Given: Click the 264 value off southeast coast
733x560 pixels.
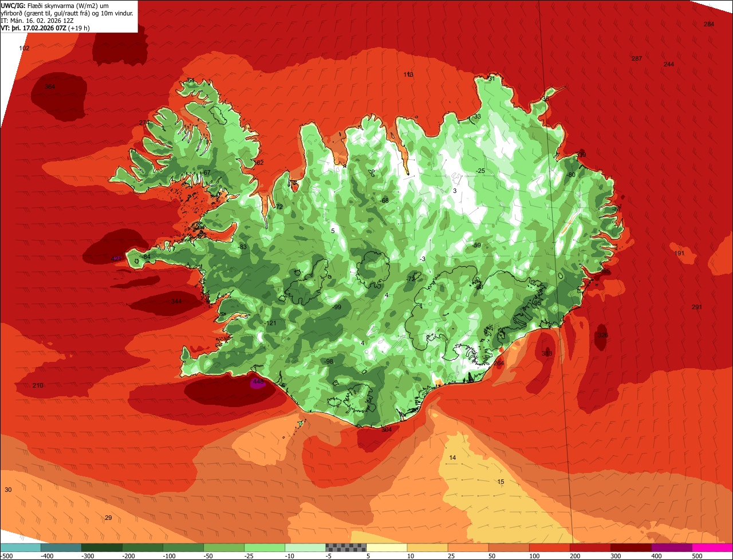Looking at the screenshot, I should pyautogui.click(x=499, y=363).
